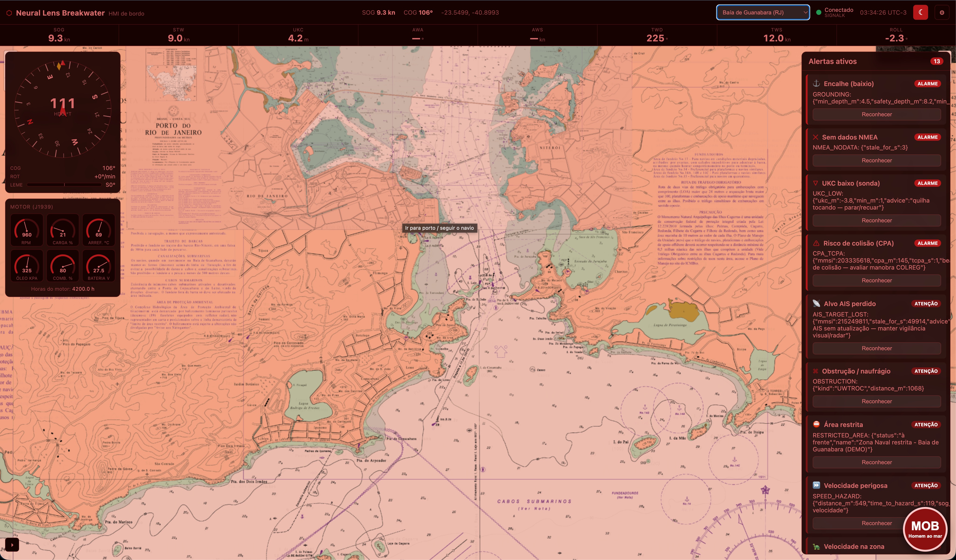Screen dimensions: 956x560
Task: Select the TWS 12.0 kn data tile
Action: [777, 35]
